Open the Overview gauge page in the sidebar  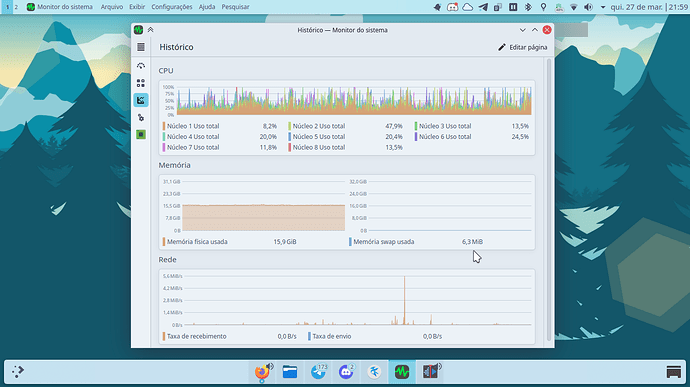(x=141, y=66)
